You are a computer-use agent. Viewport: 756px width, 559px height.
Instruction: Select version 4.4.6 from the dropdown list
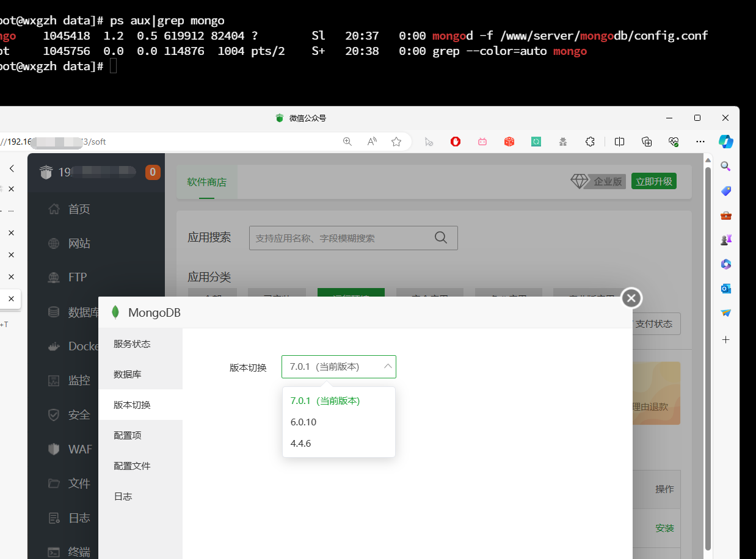tap(339, 444)
